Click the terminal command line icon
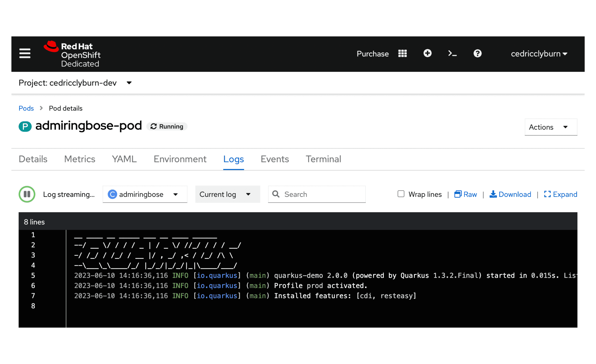The width and height of the screenshot is (596, 364). click(452, 53)
